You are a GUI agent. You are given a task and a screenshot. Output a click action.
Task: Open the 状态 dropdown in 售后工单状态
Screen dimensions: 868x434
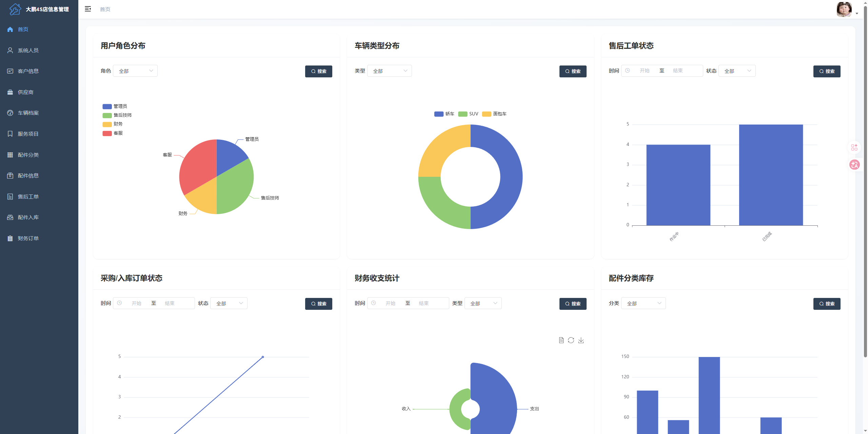tap(737, 71)
